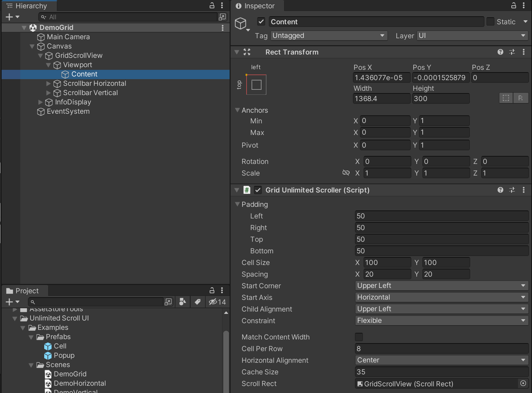532x393 pixels.
Task: Open Rect Transform component context menu
Action: tap(524, 52)
